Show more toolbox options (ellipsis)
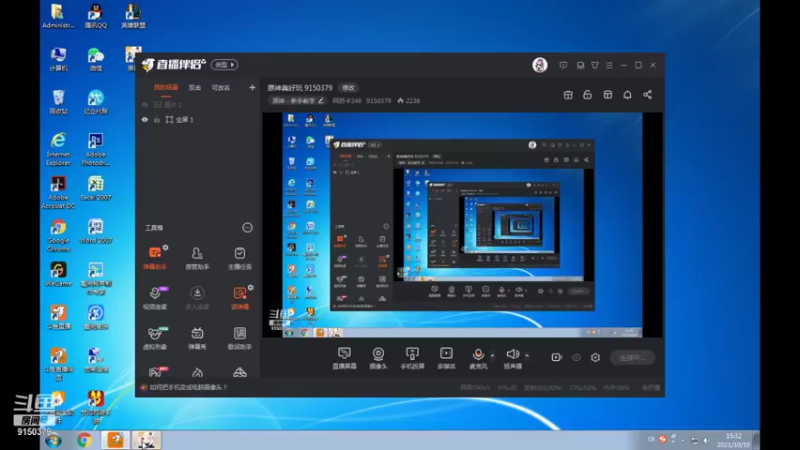This screenshot has width=800, height=450. pos(247,228)
